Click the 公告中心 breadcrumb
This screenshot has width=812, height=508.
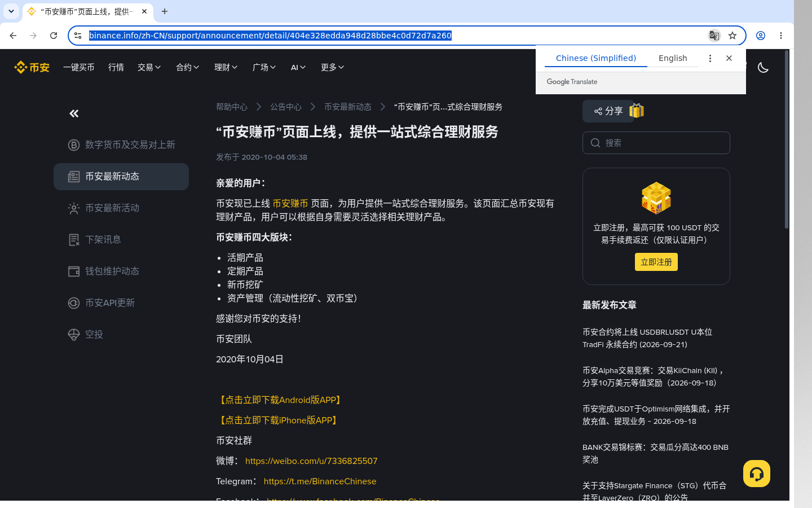pos(286,107)
